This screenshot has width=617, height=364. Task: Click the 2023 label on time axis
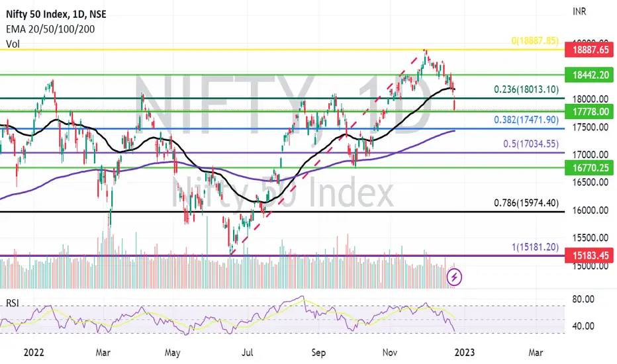tap(464, 352)
